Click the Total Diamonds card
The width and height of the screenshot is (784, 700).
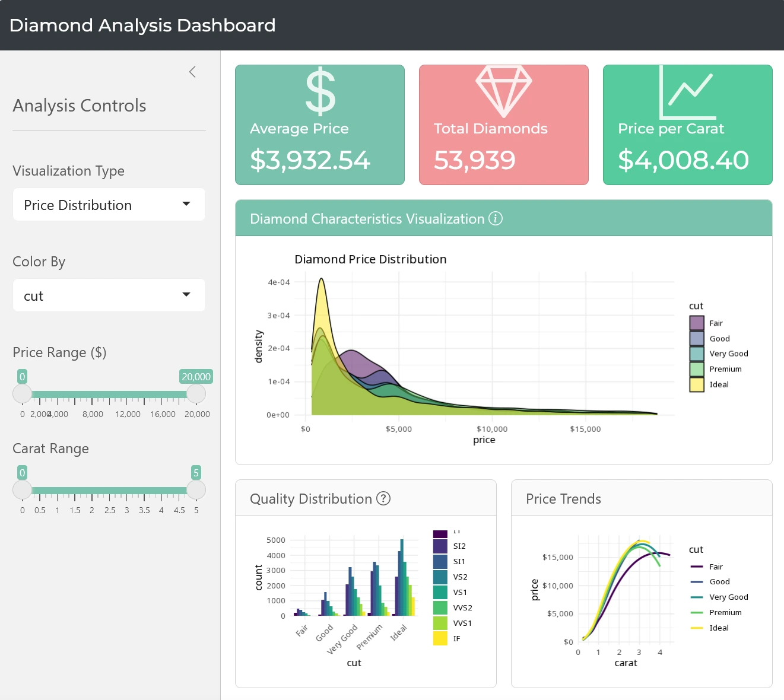(x=504, y=125)
